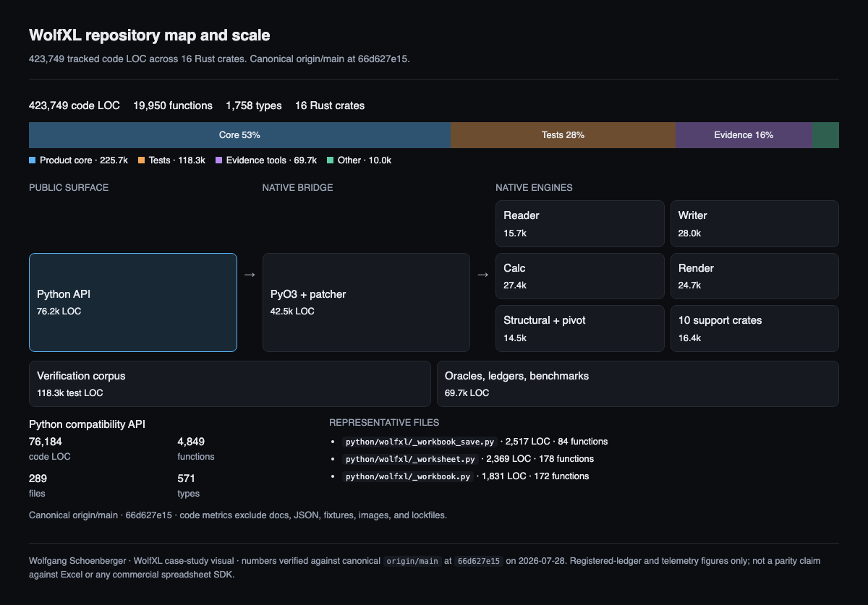Image resolution: width=868 pixels, height=605 pixels.
Task: Open the Structural + pivot card
Action: [580, 328]
